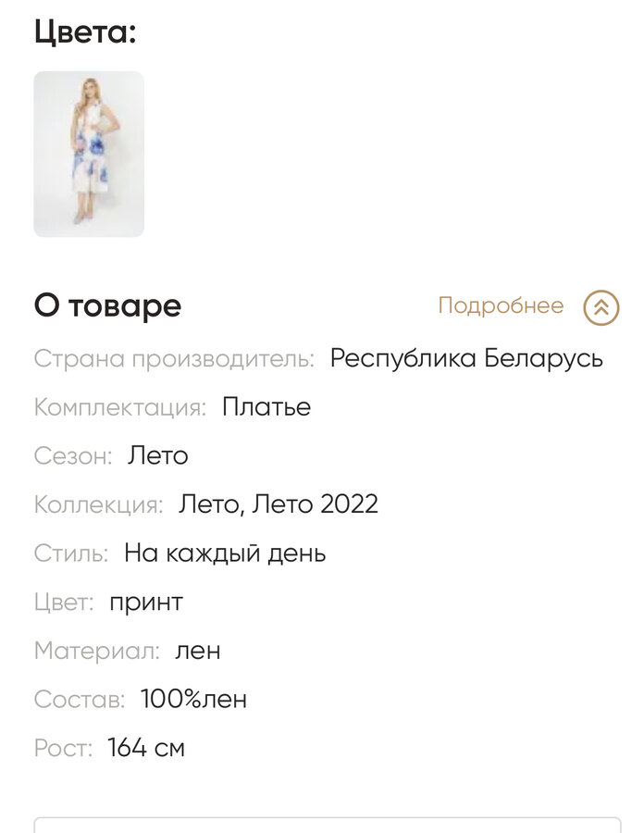
Task: Click the Коллекция label
Action: point(99,504)
